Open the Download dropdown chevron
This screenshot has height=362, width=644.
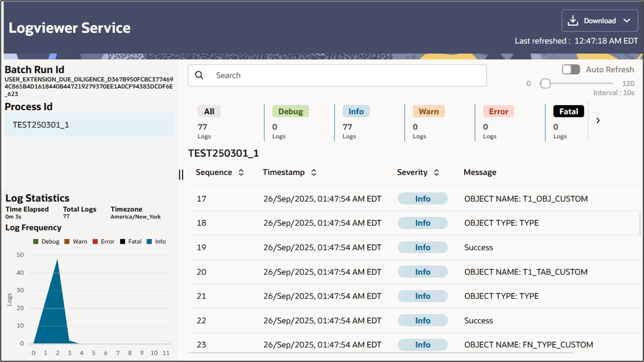[626, 21]
